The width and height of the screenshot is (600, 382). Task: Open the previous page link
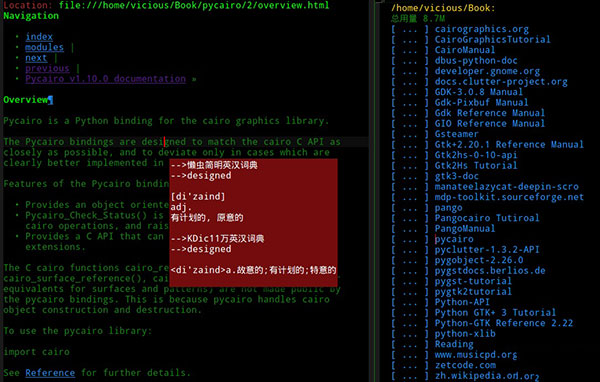click(x=47, y=69)
